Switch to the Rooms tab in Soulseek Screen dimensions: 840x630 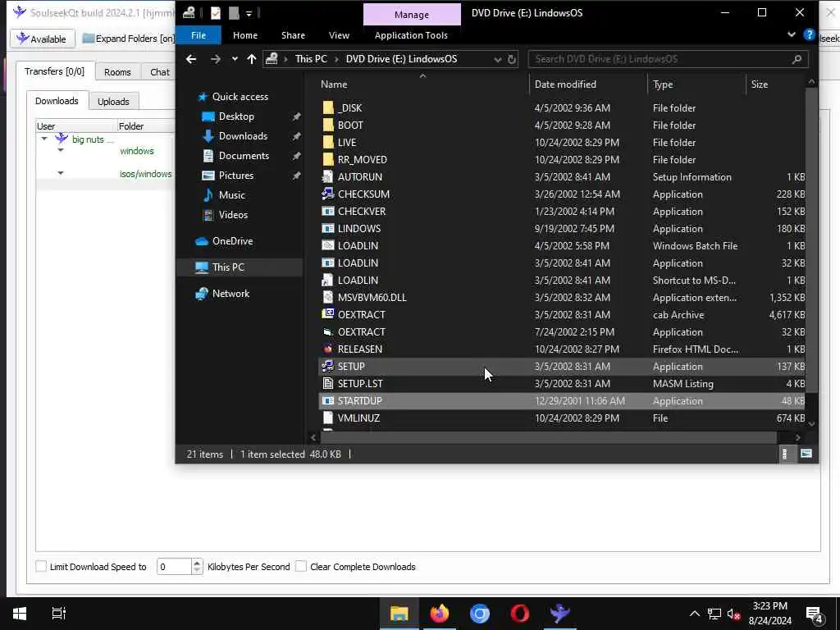(x=117, y=72)
